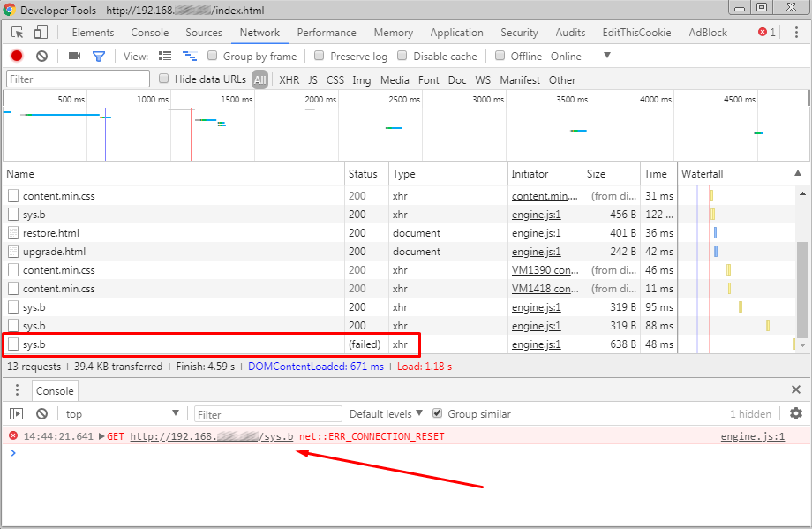812x529 pixels.
Task: Switch to the Performance tab
Action: [327, 33]
